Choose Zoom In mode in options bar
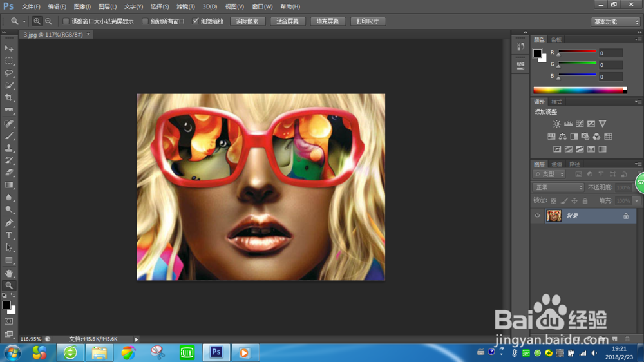Viewport: 644px width, 362px height. pos(37,21)
